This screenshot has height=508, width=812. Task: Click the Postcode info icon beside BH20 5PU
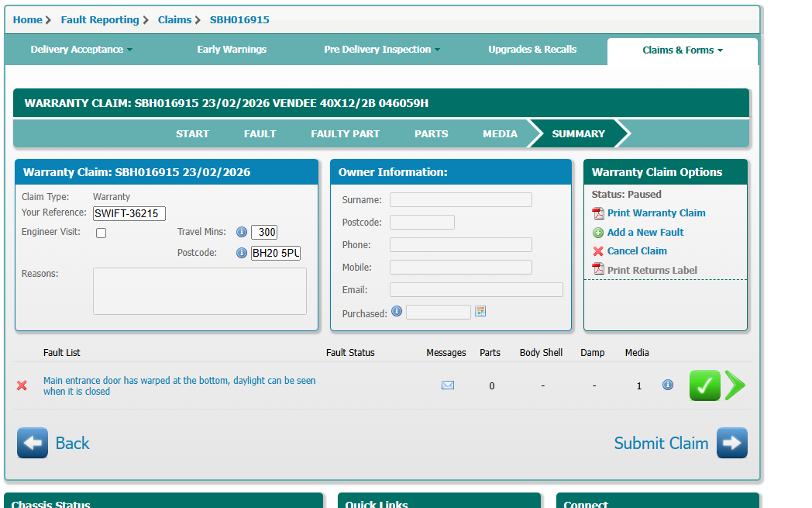click(241, 253)
